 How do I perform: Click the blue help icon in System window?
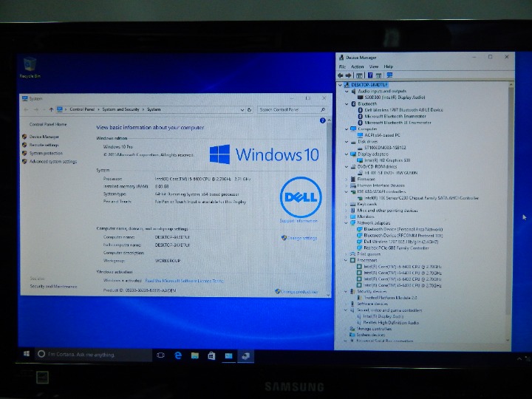coord(322,120)
